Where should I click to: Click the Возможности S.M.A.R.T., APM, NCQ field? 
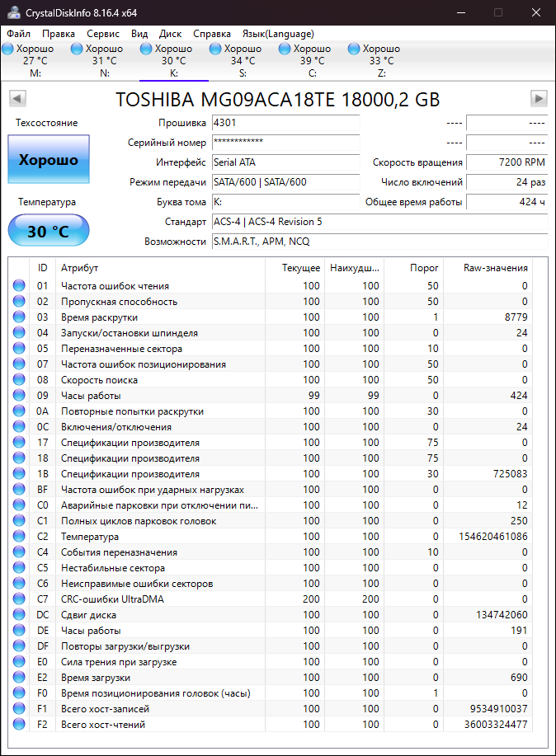click(x=379, y=242)
